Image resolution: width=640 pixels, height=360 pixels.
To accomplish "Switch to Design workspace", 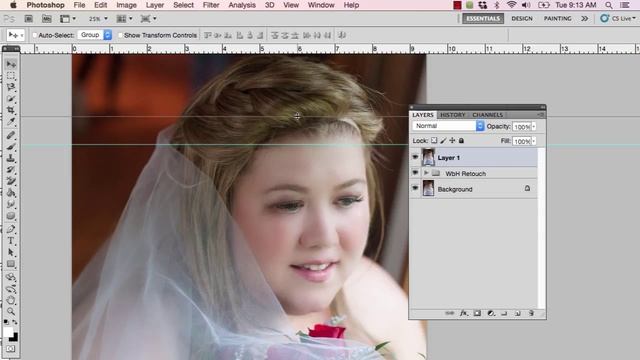I will [x=522, y=18].
